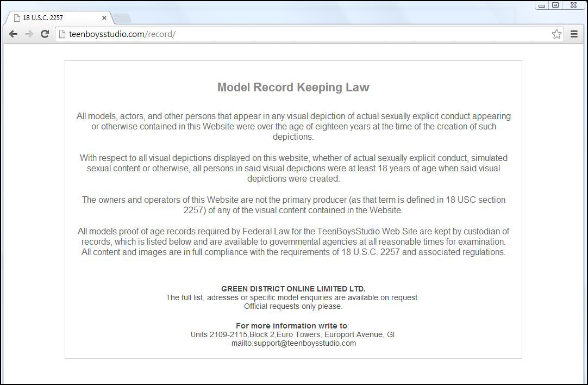Open the Chrome hamburger menu
This screenshot has width=588, height=385.
(574, 34)
